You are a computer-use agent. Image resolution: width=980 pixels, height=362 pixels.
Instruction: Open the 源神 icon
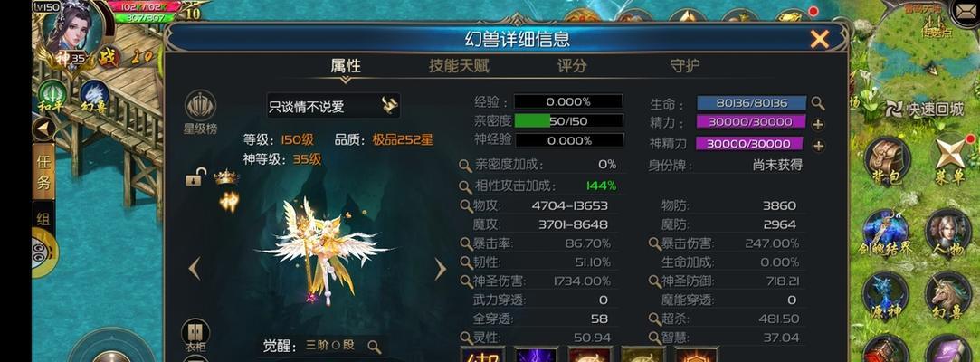(885, 296)
